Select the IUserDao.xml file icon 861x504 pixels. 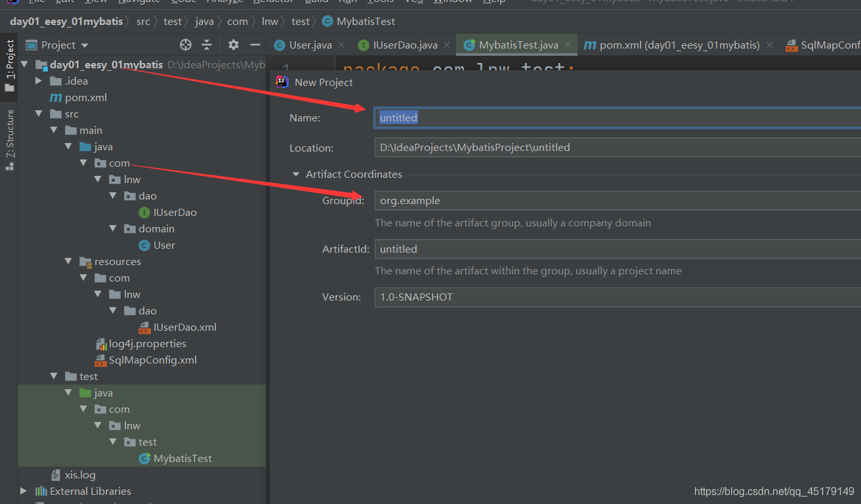click(x=144, y=327)
